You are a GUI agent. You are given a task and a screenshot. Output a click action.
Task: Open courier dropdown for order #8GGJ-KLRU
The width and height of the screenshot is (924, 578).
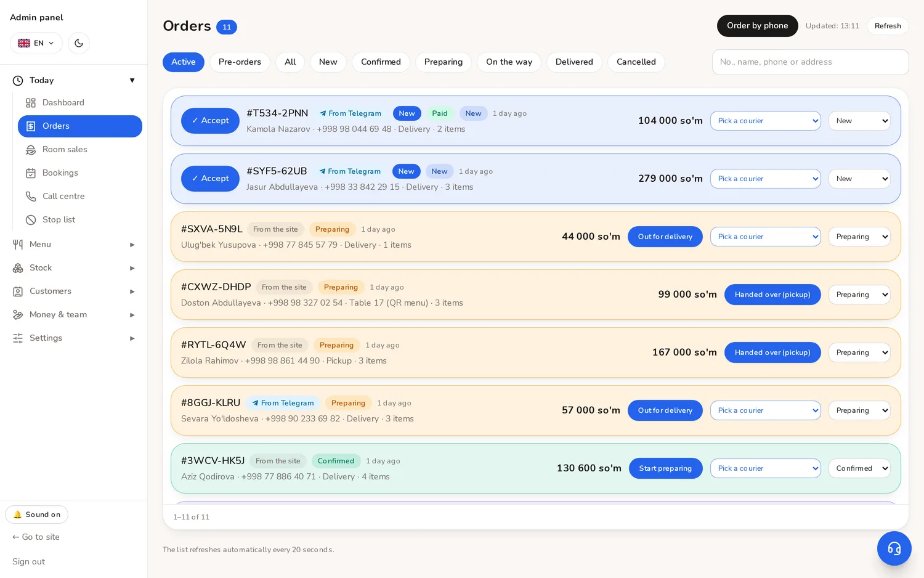click(766, 410)
